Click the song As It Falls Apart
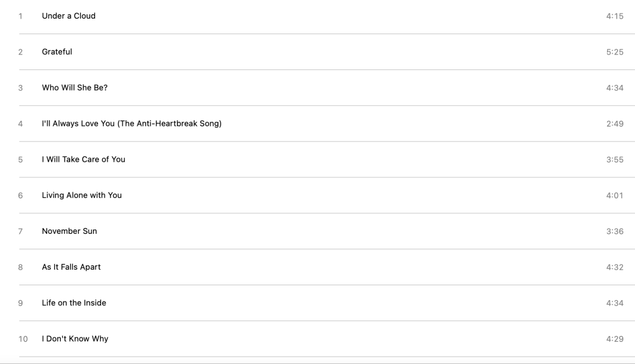This screenshot has height=364, width=635. pos(71,268)
